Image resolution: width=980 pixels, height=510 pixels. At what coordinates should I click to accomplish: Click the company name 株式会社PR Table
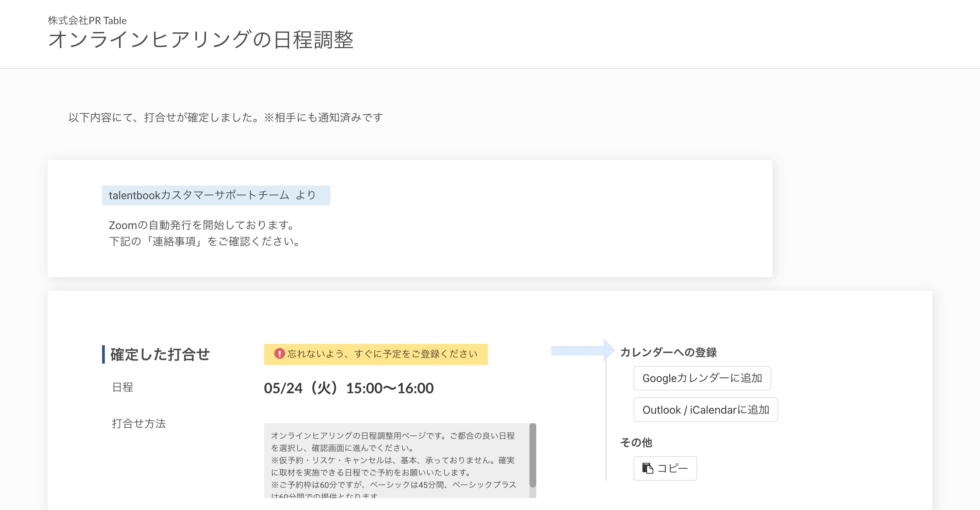pos(87,20)
